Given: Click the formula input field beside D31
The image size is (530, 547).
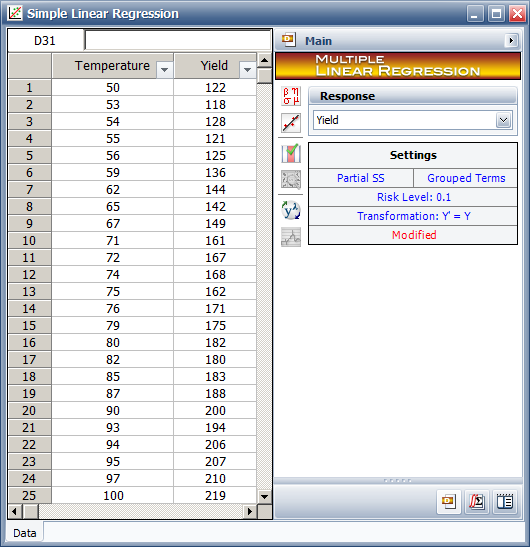Looking at the screenshot, I should [x=178, y=40].
